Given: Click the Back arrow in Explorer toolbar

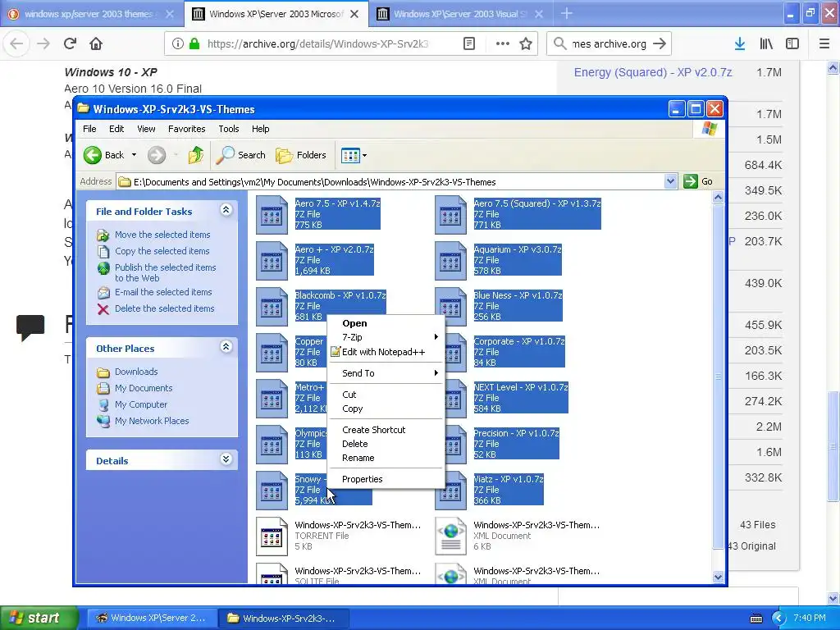Looking at the screenshot, I should [93, 155].
